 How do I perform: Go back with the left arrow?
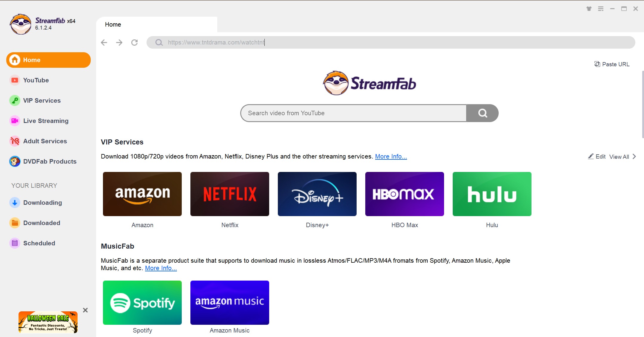pyautogui.click(x=104, y=42)
